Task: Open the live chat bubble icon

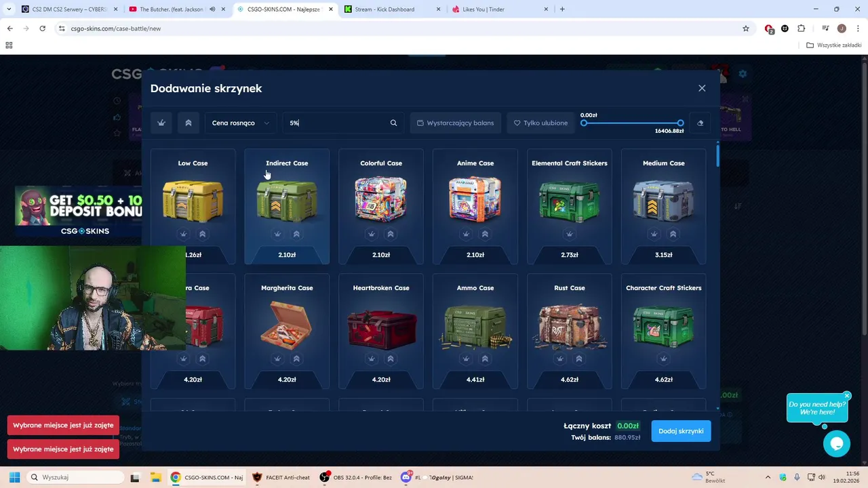Action: tap(837, 443)
